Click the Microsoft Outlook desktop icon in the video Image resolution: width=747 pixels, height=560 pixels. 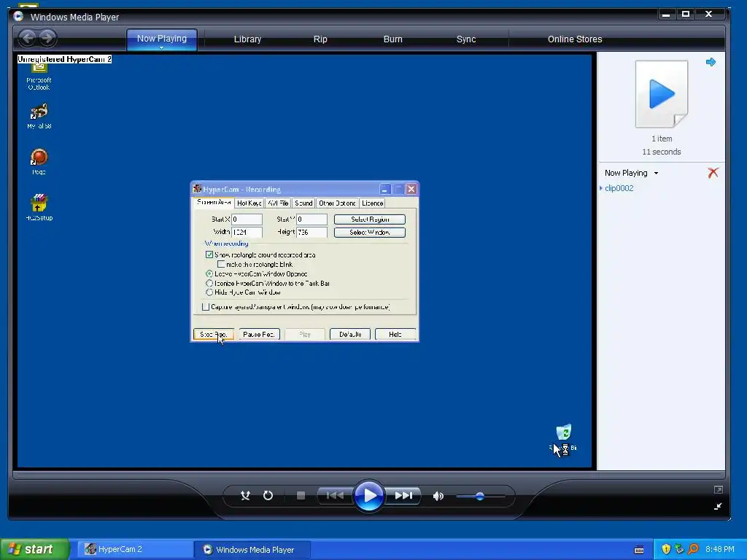39,76
